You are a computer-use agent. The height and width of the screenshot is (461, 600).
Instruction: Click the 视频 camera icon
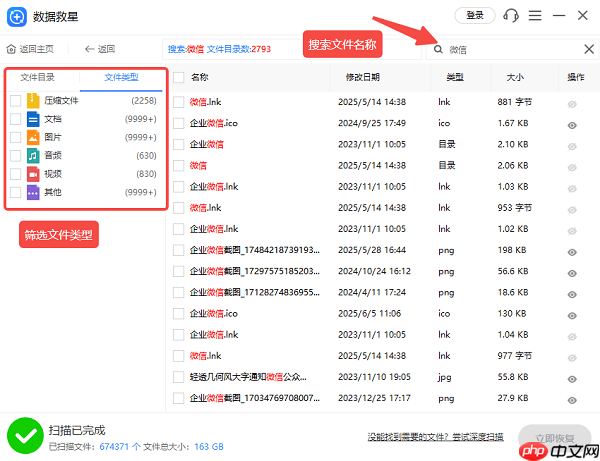[33, 174]
